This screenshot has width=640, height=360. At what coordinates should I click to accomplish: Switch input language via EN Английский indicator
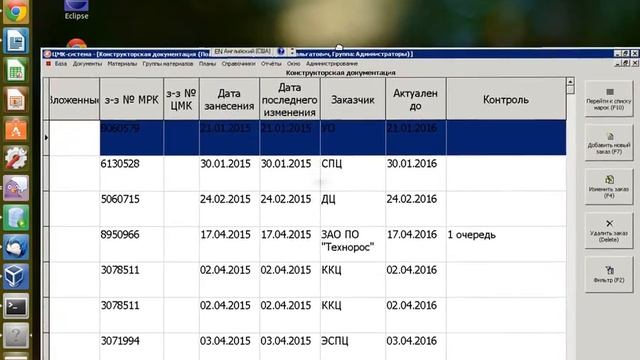(243, 51)
